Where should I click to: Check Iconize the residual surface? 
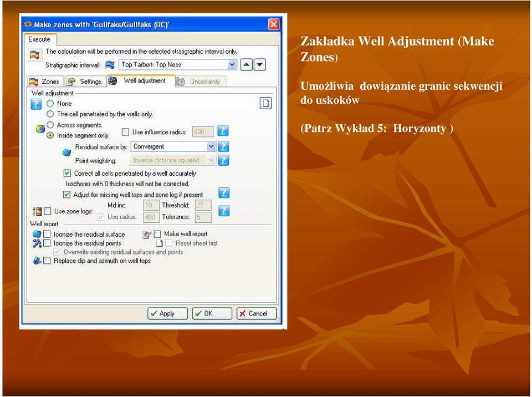(x=47, y=234)
